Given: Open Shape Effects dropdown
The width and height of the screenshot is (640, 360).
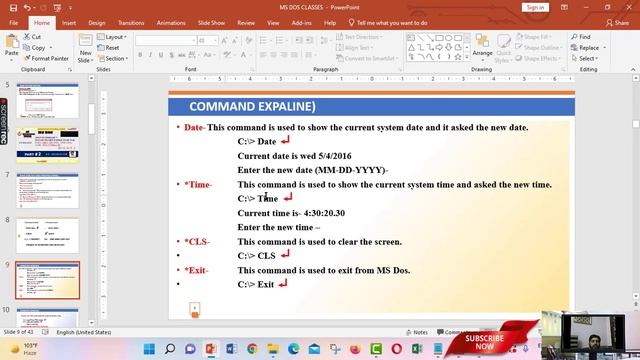Looking at the screenshot, I should point(538,58).
